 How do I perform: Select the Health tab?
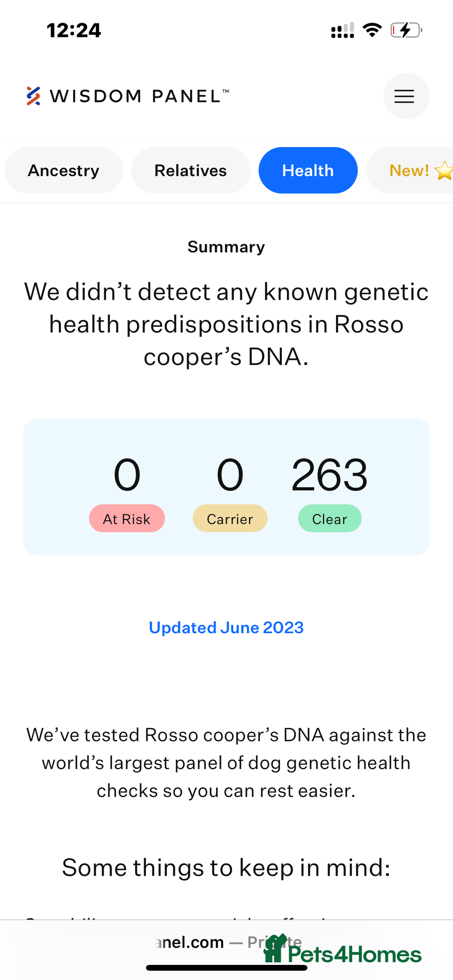pyautogui.click(x=308, y=170)
